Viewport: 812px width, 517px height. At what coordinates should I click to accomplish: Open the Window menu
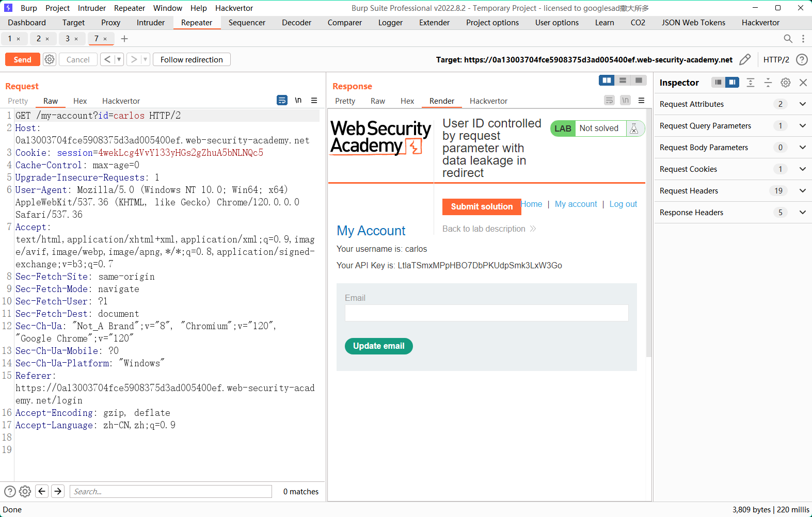click(x=168, y=8)
